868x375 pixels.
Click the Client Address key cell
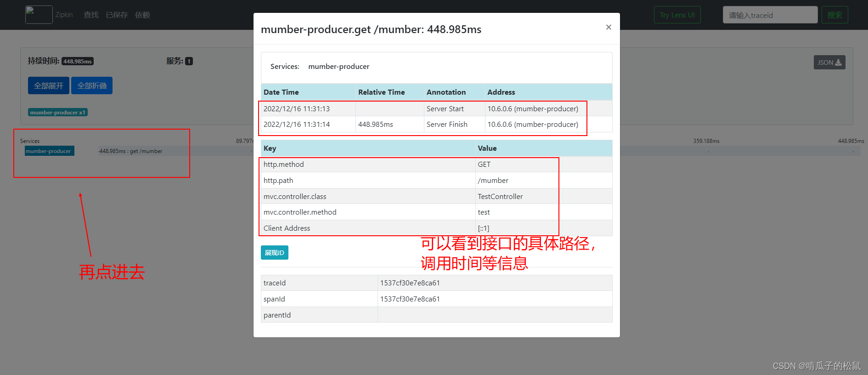click(368, 228)
